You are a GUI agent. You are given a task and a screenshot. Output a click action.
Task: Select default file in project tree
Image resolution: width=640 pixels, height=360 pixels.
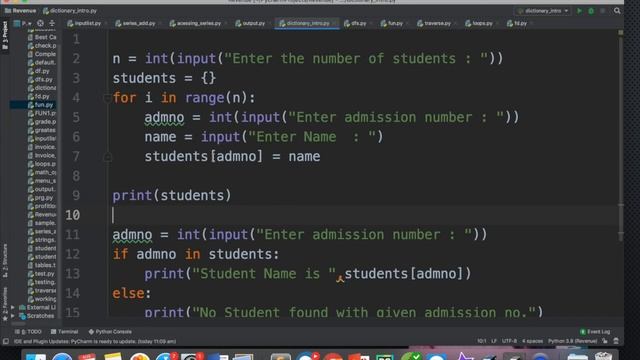(x=42, y=62)
